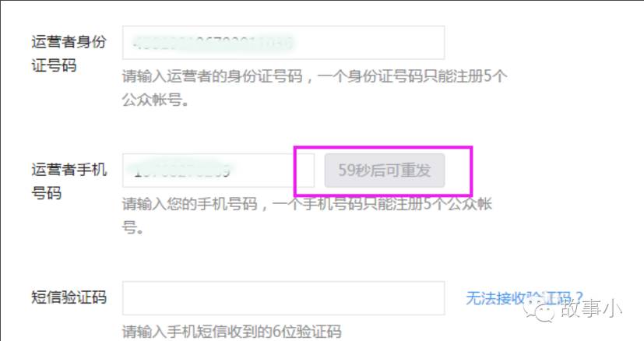Click the 59秒后可重发 resend button
This screenshot has height=341, width=644.
click(385, 170)
